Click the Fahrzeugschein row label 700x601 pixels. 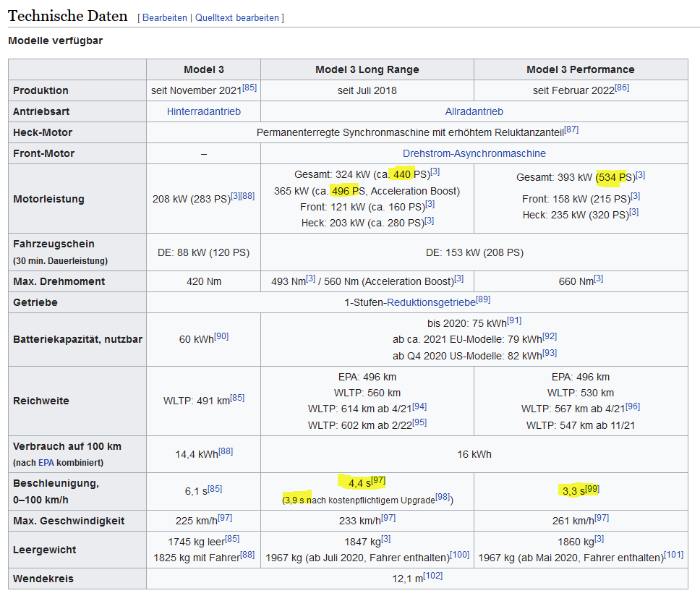[x=54, y=244]
